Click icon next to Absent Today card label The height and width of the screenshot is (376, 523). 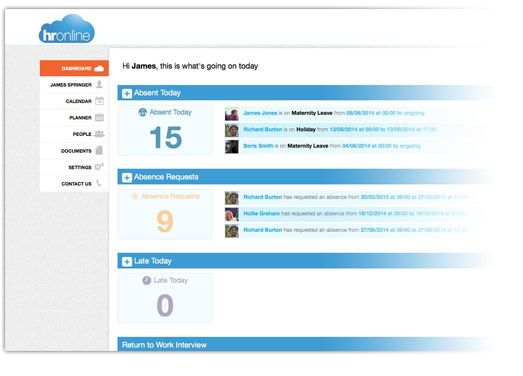pos(142,112)
